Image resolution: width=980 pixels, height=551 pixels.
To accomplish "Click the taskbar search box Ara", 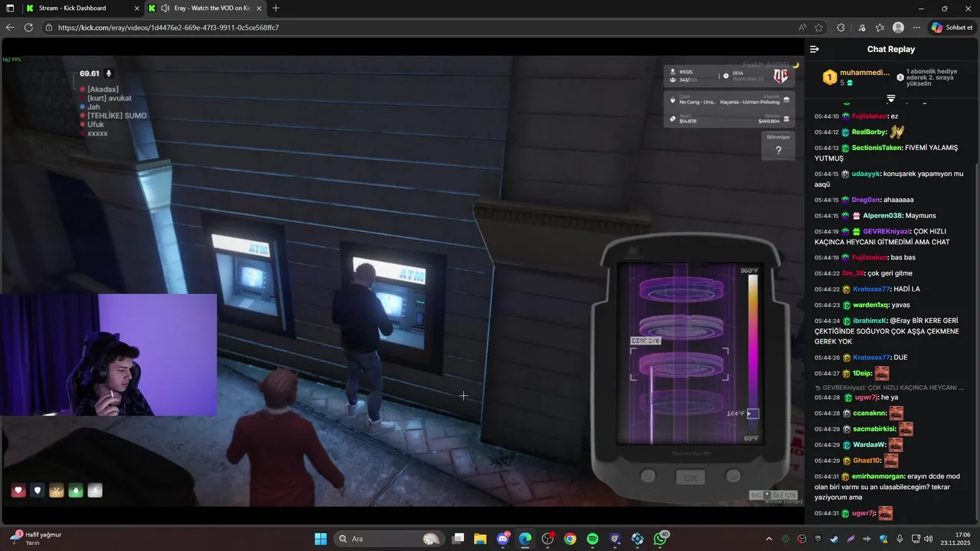I will pos(389,539).
